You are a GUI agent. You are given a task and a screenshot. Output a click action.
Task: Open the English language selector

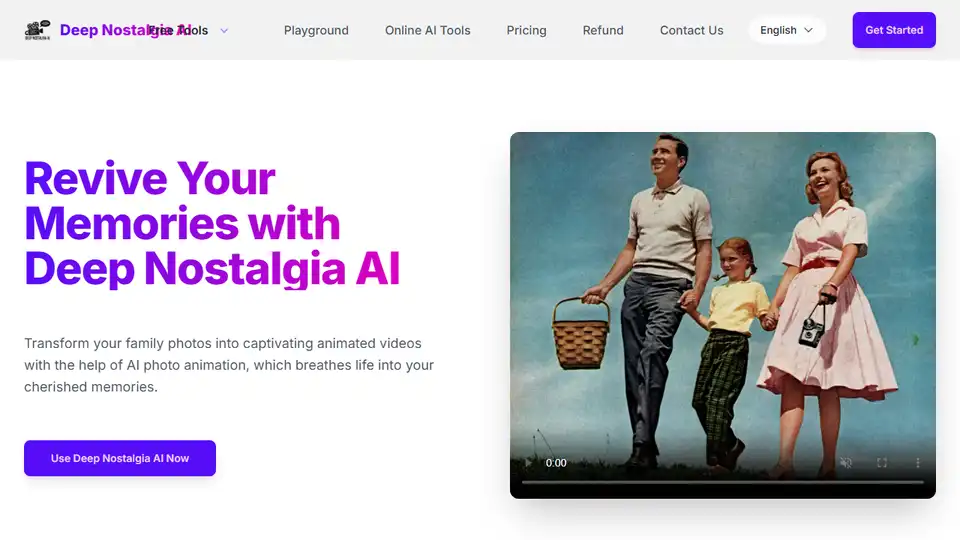click(x=787, y=30)
